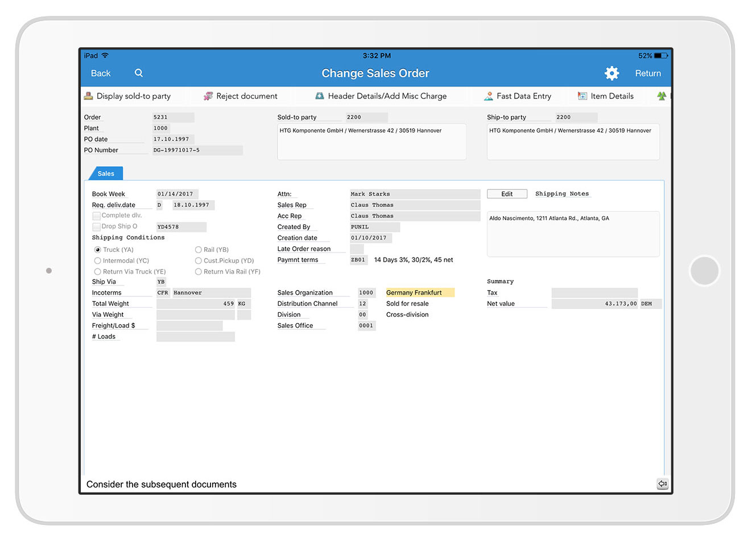Click Reject document icon
756x538 pixels.
pos(208,96)
